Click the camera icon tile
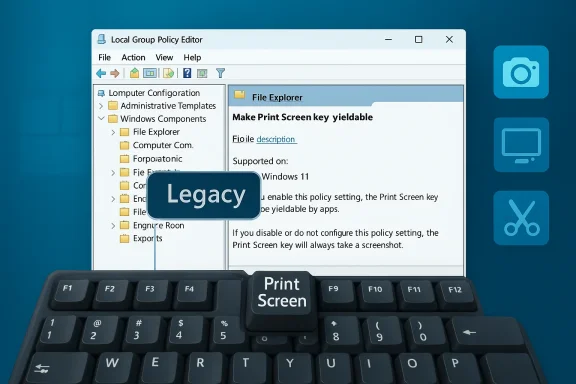This screenshot has width=576, height=384. point(521,72)
